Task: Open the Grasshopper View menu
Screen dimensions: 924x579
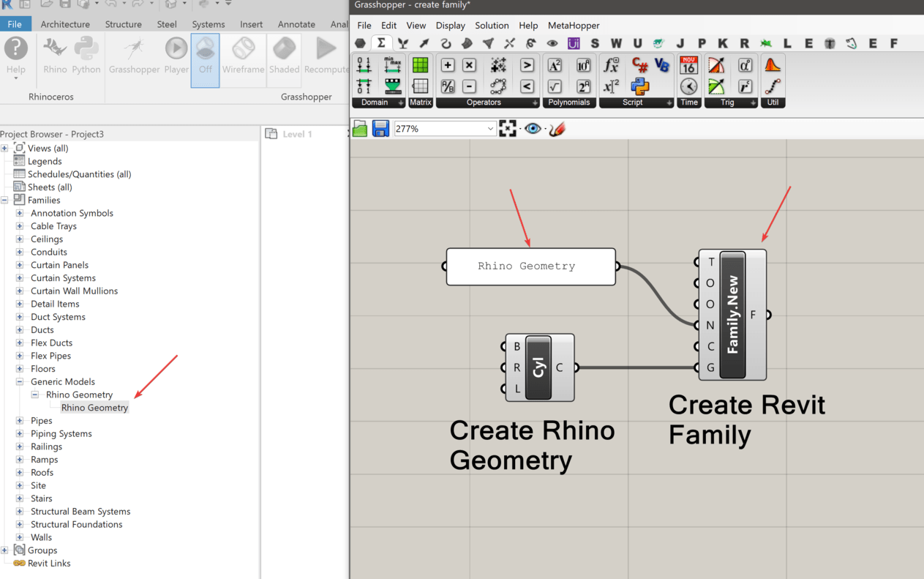Action: tap(416, 26)
